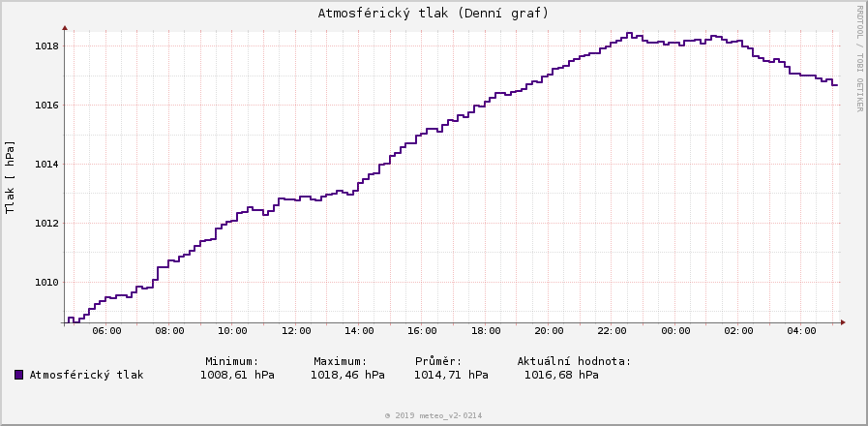Select the Aktuální hodnota value 1016,68 hPa
Screen dimensions: 868x426
click(x=561, y=375)
